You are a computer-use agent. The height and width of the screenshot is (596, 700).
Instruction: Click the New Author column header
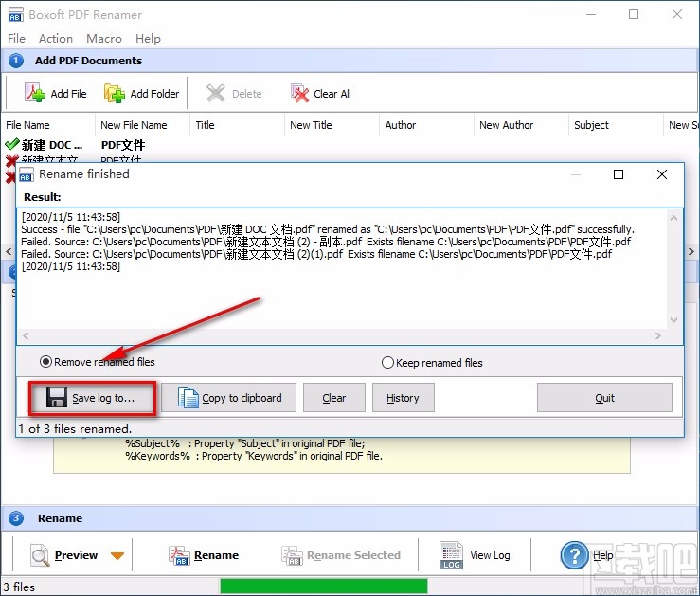pyautogui.click(x=521, y=125)
